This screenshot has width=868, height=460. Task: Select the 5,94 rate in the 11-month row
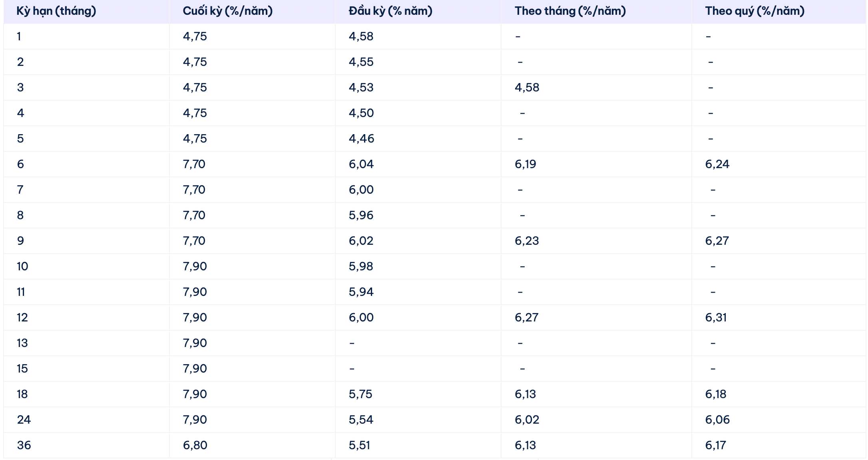coord(361,292)
